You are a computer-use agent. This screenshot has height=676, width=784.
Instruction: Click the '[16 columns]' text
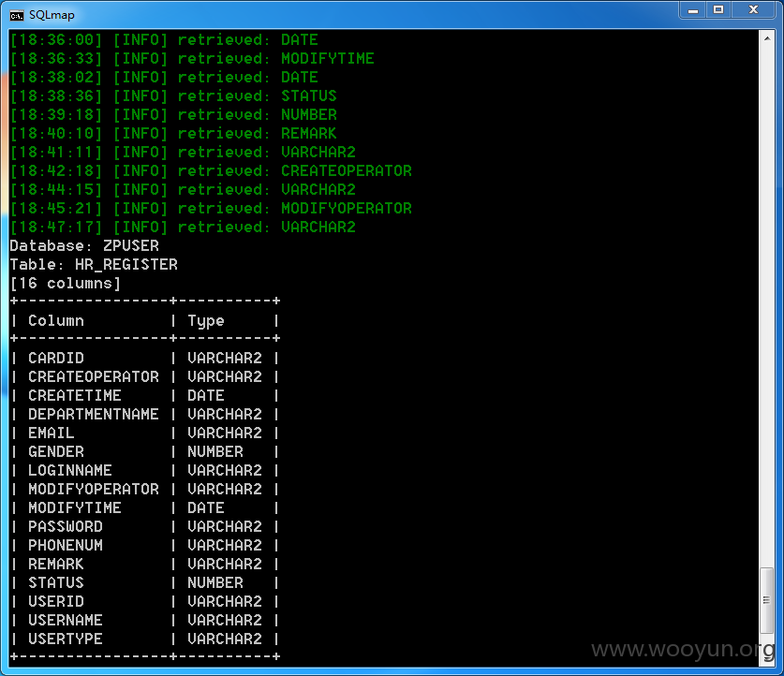point(65,284)
